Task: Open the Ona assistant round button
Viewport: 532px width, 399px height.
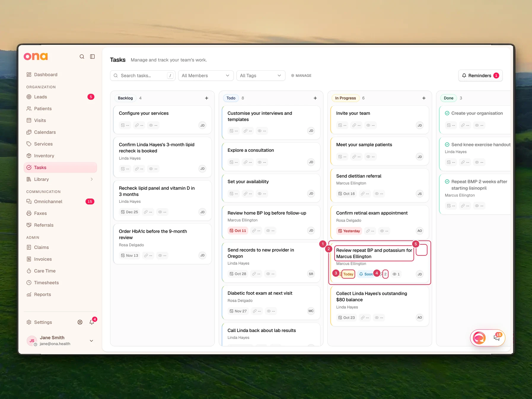Action: click(479, 338)
